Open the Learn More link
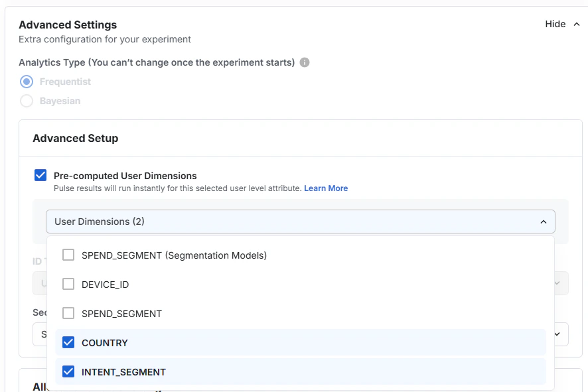 click(326, 188)
